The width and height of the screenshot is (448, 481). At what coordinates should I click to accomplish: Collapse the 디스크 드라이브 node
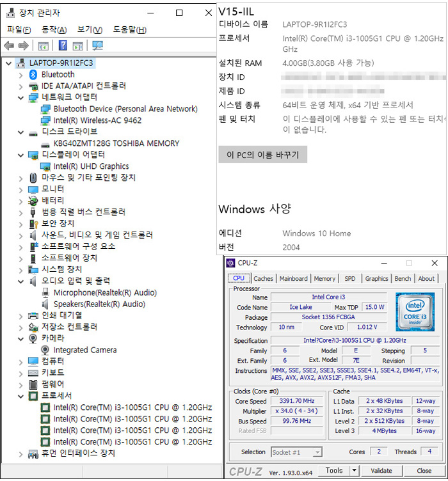tap(20, 132)
